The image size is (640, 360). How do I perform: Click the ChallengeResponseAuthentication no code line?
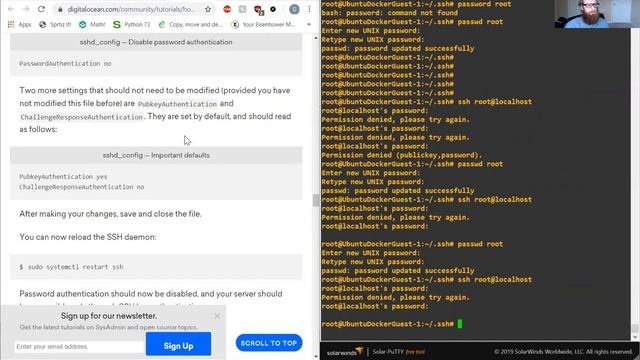tap(82, 187)
